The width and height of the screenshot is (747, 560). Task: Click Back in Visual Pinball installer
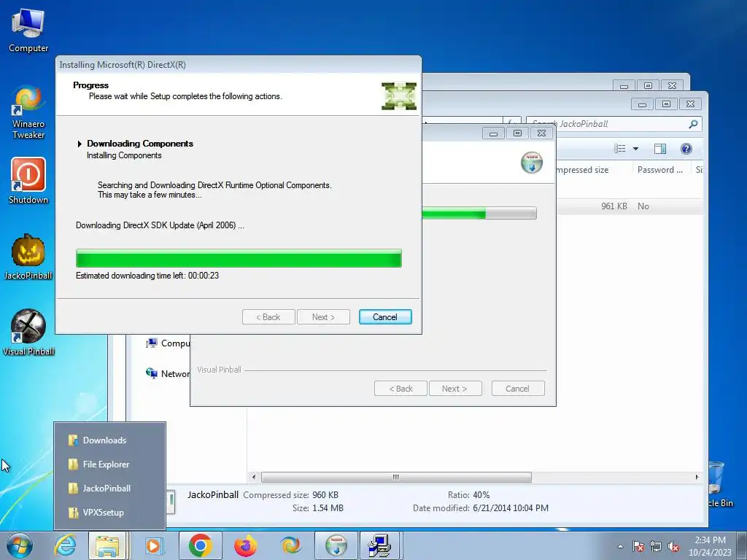(x=400, y=389)
